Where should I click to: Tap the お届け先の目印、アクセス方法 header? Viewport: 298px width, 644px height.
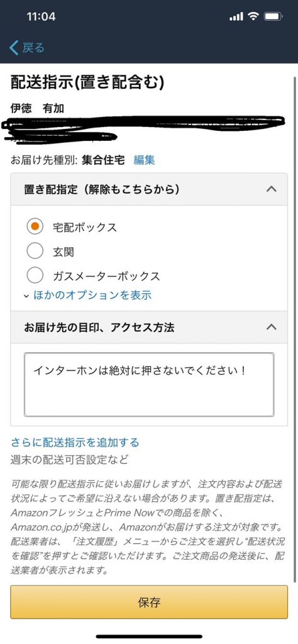[x=149, y=327]
